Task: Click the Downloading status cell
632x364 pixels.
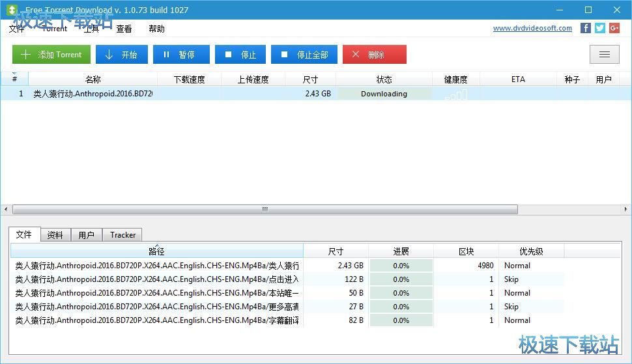Action: pyautogui.click(x=384, y=93)
